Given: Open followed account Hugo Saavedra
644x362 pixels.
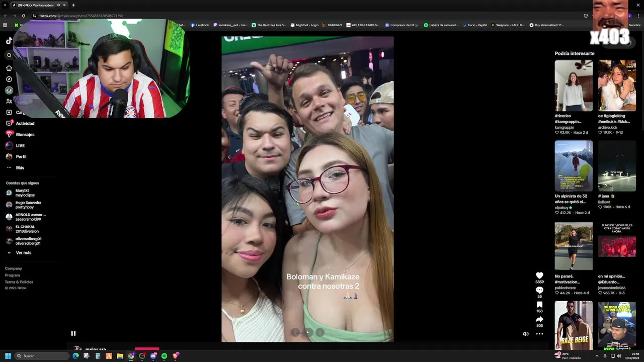Looking at the screenshot, I should pos(24,205).
